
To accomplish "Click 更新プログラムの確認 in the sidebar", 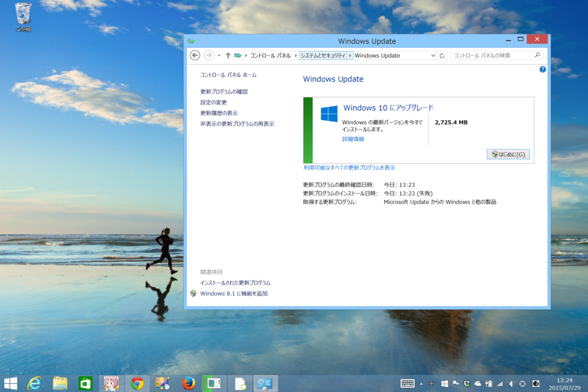I will click(224, 91).
